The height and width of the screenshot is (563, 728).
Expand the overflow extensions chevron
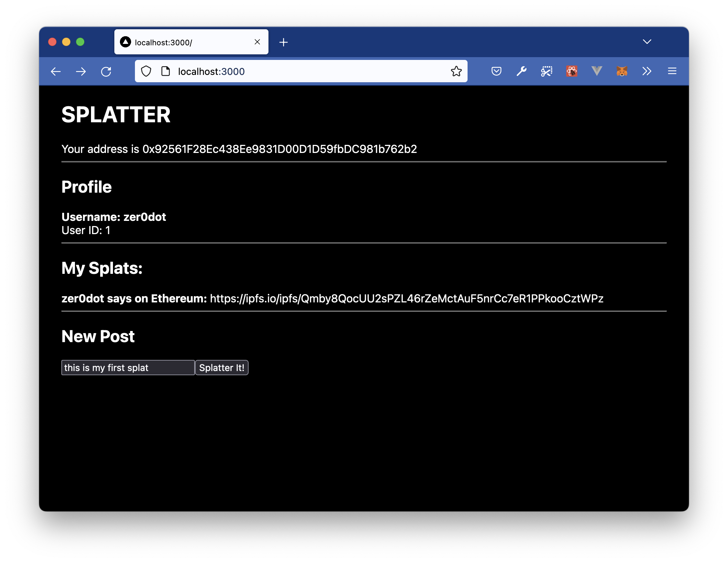(647, 71)
